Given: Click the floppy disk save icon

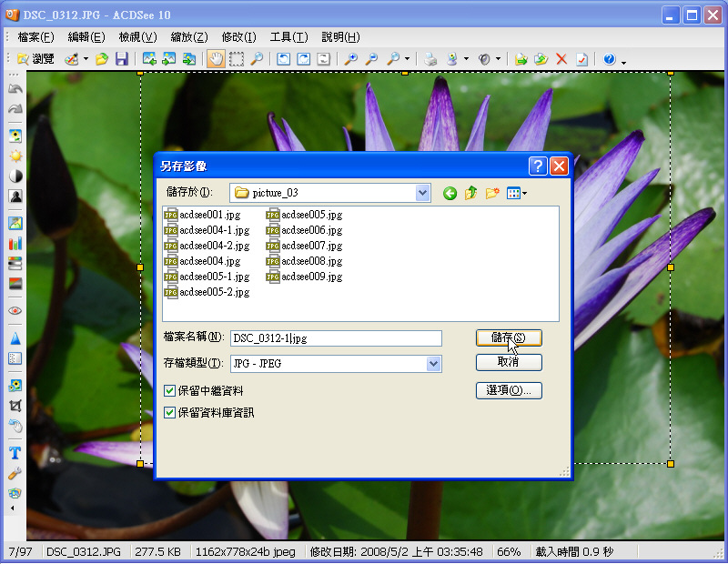Looking at the screenshot, I should click(121, 59).
